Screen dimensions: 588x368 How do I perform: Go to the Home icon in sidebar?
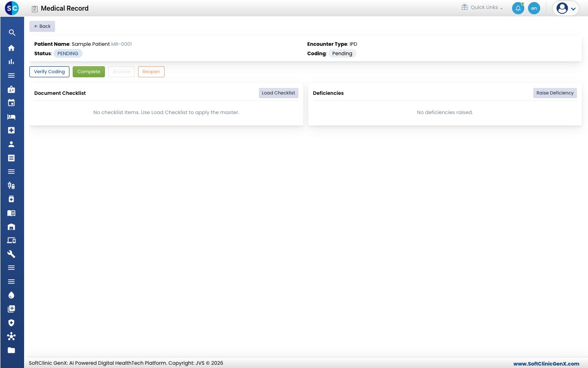[11, 48]
